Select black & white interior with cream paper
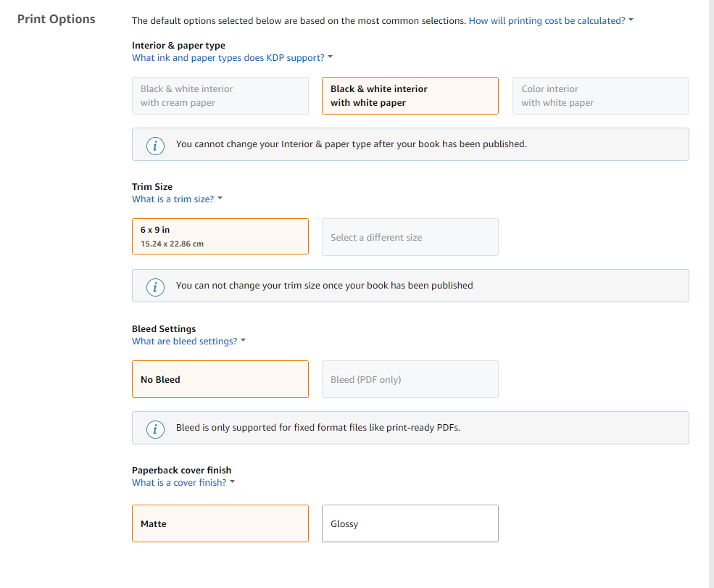This screenshot has width=714, height=588. coord(220,96)
